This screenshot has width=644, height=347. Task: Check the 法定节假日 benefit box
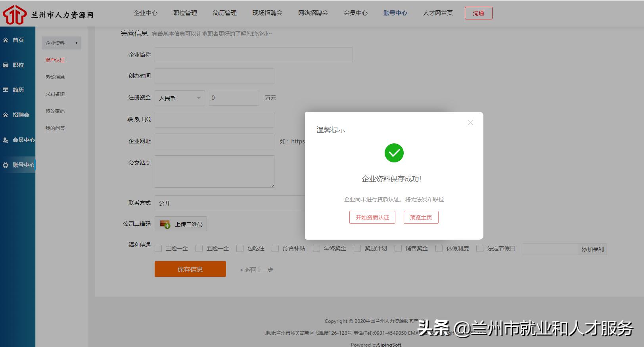tap(480, 248)
